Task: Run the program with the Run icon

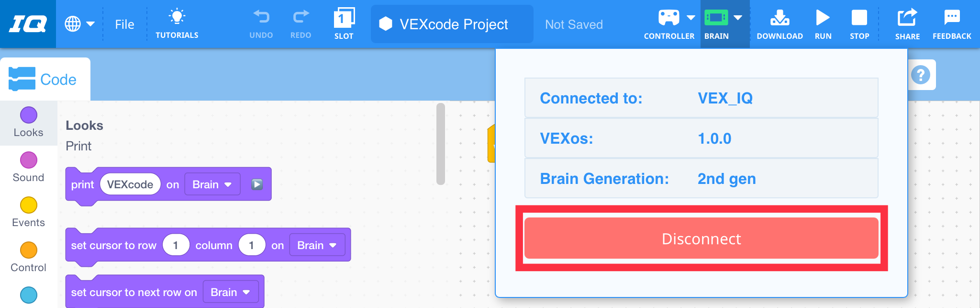Action: click(x=823, y=22)
